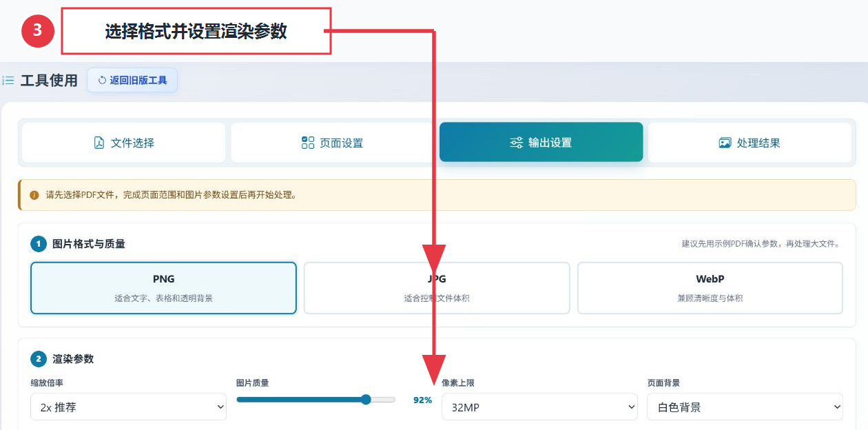Open the 缩放倍率 dropdown showing 2x 推荐
Image resolution: width=868 pixels, height=430 pixels.
pos(128,407)
